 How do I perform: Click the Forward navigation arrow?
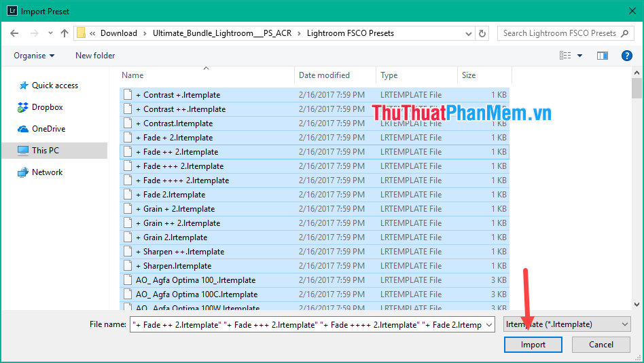point(35,33)
